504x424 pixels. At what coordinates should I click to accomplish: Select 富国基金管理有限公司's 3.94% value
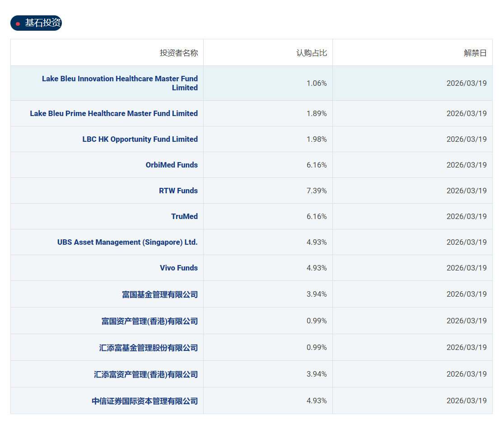pos(317,294)
